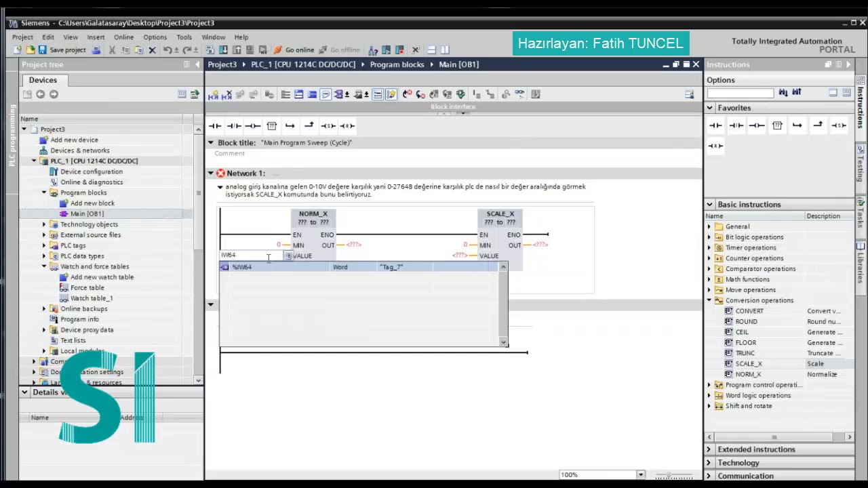Image resolution: width=868 pixels, height=488 pixels.
Task: Select empty box in Favorites panel
Action: click(777, 125)
